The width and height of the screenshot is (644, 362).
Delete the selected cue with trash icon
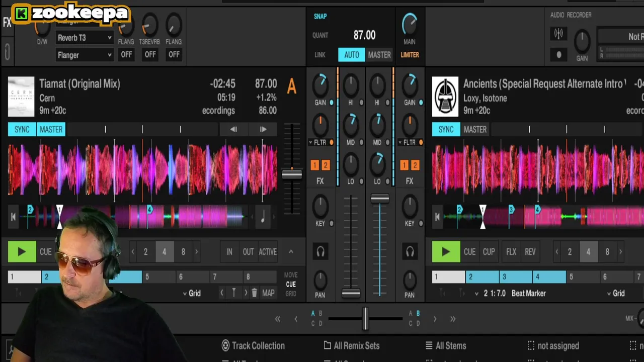(x=255, y=293)
